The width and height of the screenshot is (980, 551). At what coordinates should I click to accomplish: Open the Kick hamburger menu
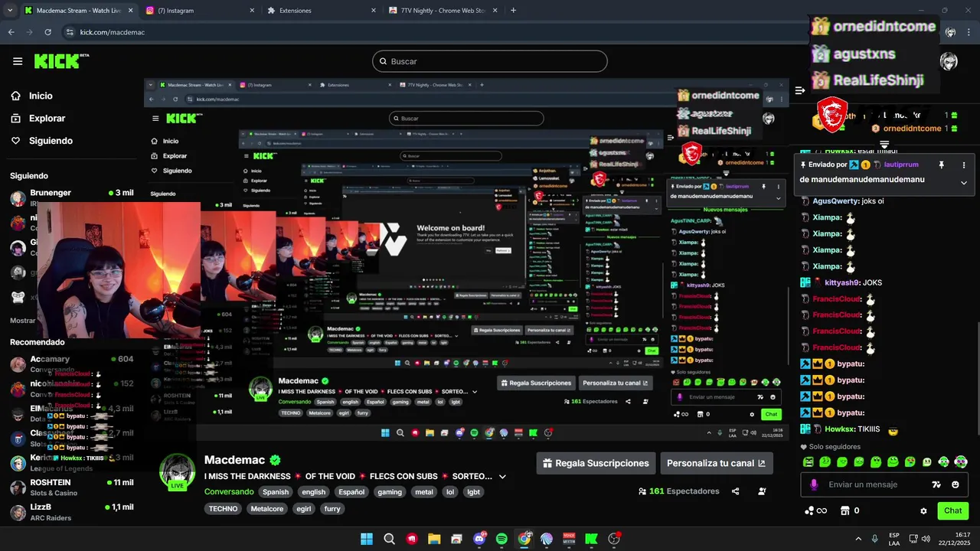pyautogui.click(x=18, y=61)
